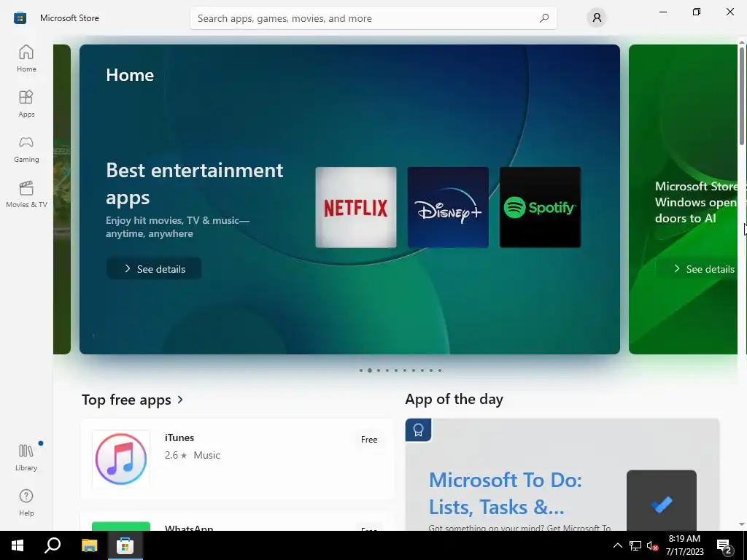The image size is (747, 560).
Task: Click the vertical scrollbar thumb
Action: (742, 96)
